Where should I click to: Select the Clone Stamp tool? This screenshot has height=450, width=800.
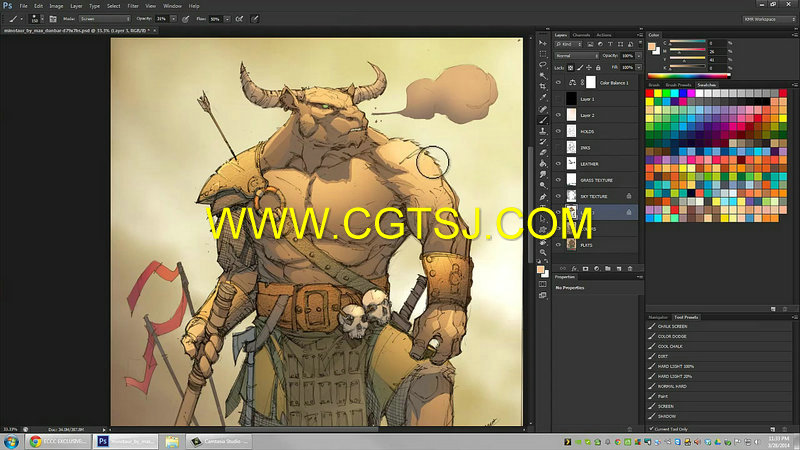click(x=543, y=131)
